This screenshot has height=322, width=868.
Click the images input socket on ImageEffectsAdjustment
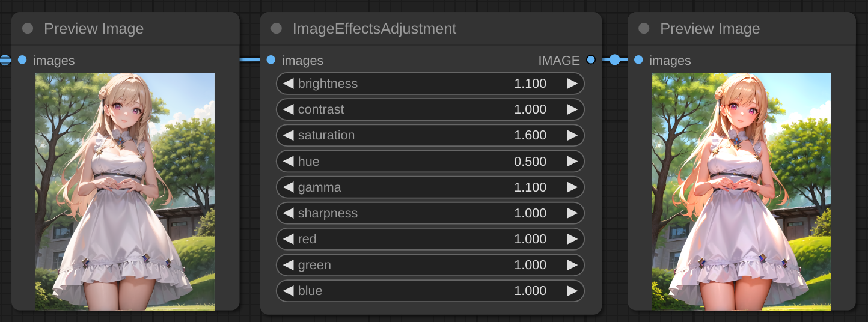click(x=270, y=60)
